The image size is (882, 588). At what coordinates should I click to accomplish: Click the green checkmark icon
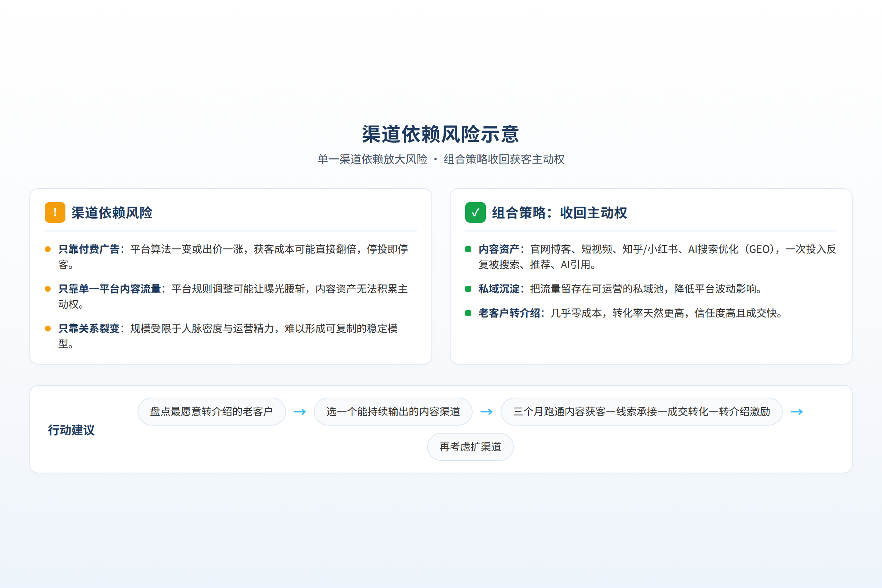click(476, 212)
